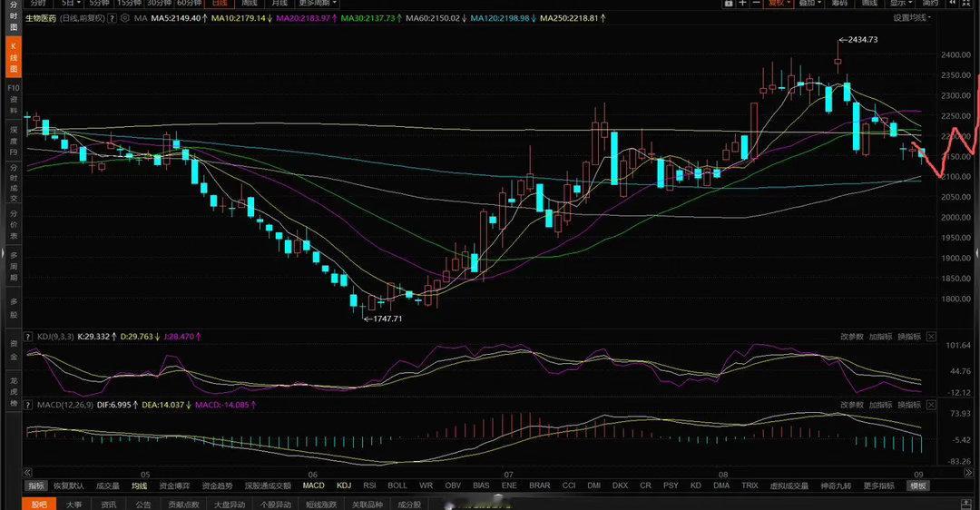Open MA settings gear icon
Screen dimensions: 980x510
pos(125,18)
